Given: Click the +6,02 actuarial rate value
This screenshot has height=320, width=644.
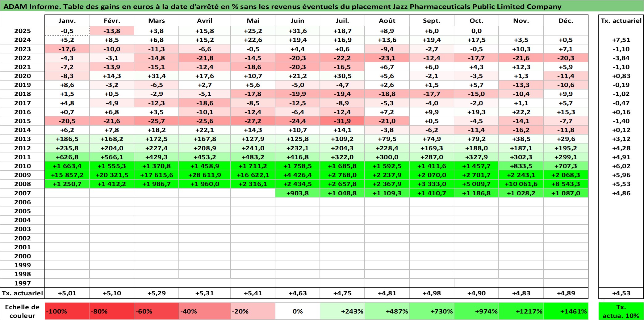Looking at the screenshot, I should [621, 166].
